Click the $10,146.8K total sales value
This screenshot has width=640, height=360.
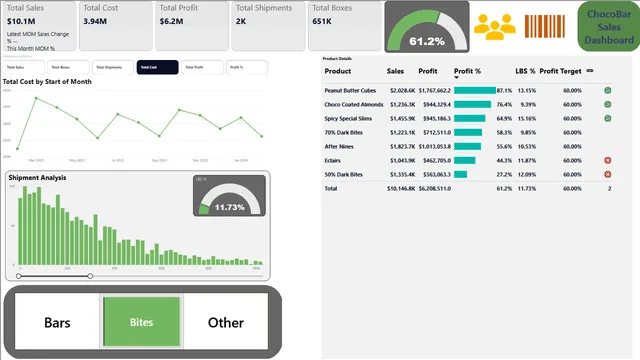pos(401,189)
